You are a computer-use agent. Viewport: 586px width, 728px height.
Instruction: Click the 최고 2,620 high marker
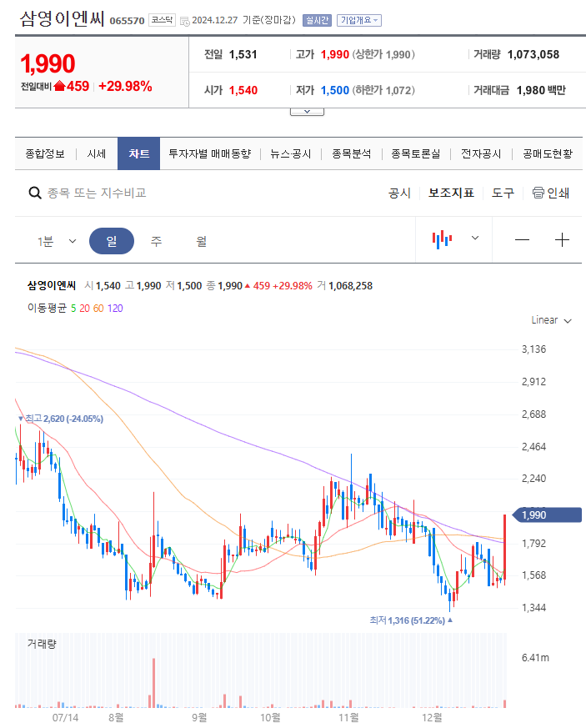pyautogui.click(x=61, y=419)
